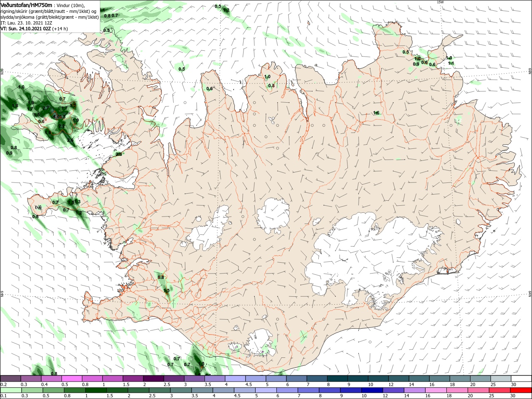Click the 4.0 precipitation value in Westfjords
532x399 pixels.
[56, 117]
